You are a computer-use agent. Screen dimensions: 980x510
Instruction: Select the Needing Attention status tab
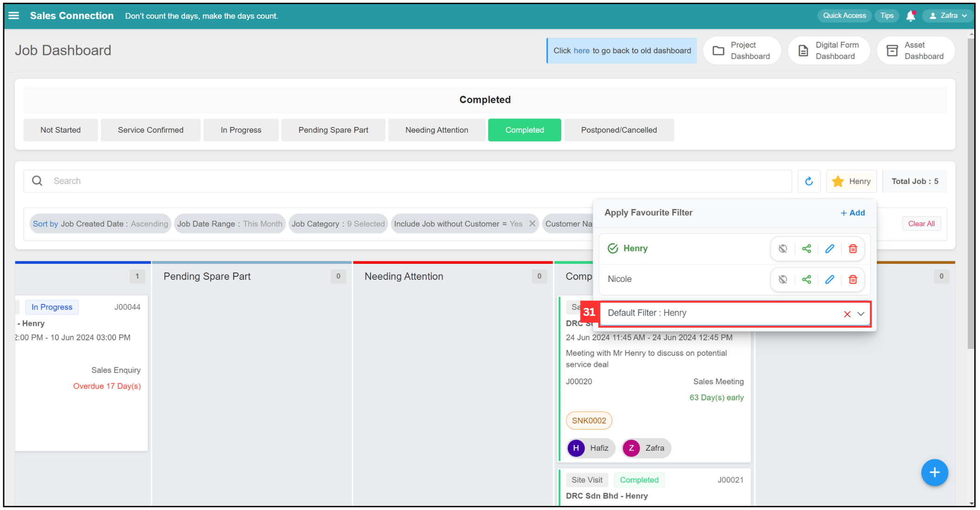pos(437,130)
